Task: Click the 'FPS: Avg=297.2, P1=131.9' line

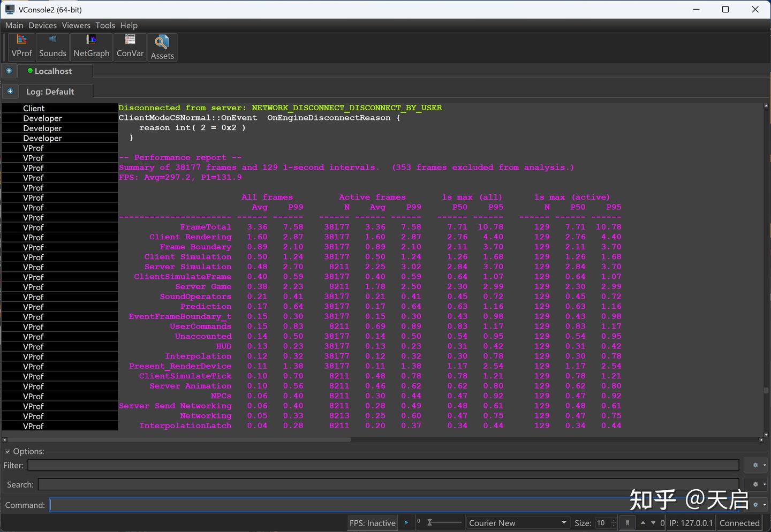Action: 180,177
